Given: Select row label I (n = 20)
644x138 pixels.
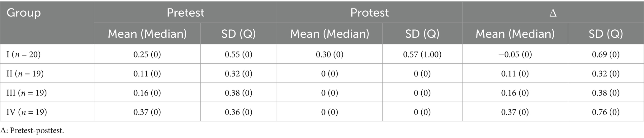Looking at the screenshot, I should [24, 55].
